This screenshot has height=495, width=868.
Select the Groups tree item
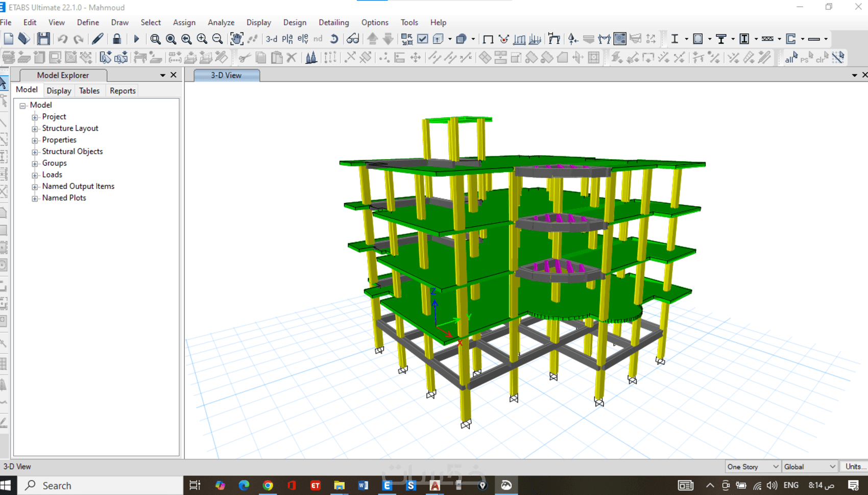(x=55, y=163)
